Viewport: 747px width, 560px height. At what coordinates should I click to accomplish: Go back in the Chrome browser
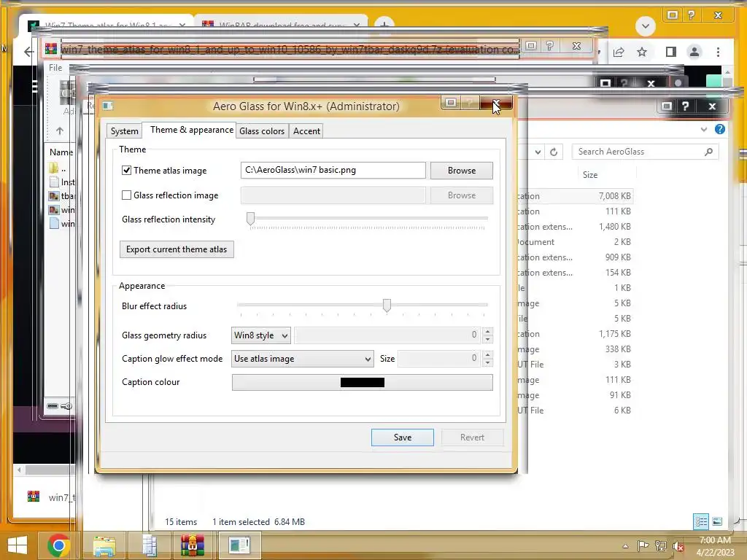click(28, 52)
